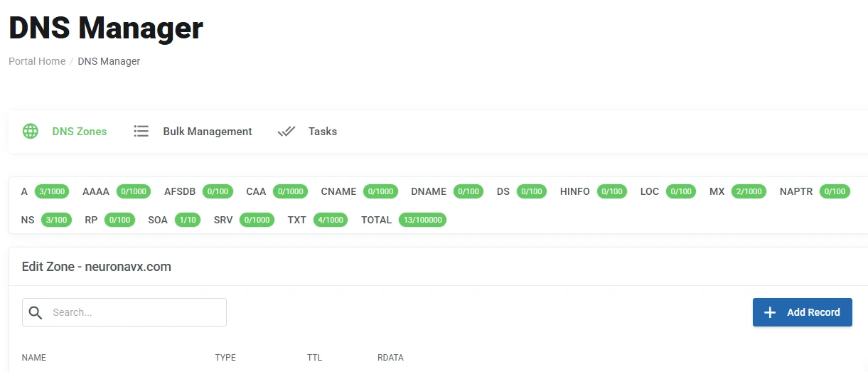Click the RP record type label
Image resolution: width=868 pixels, height=372 pixels.
[91, 220]
